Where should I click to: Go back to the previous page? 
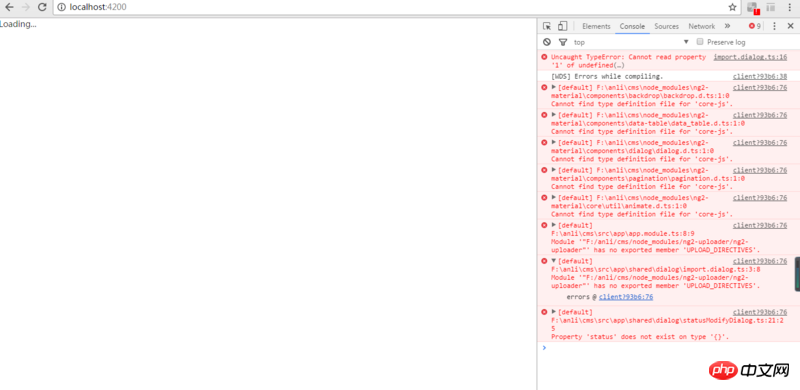[x=9, y=7]
